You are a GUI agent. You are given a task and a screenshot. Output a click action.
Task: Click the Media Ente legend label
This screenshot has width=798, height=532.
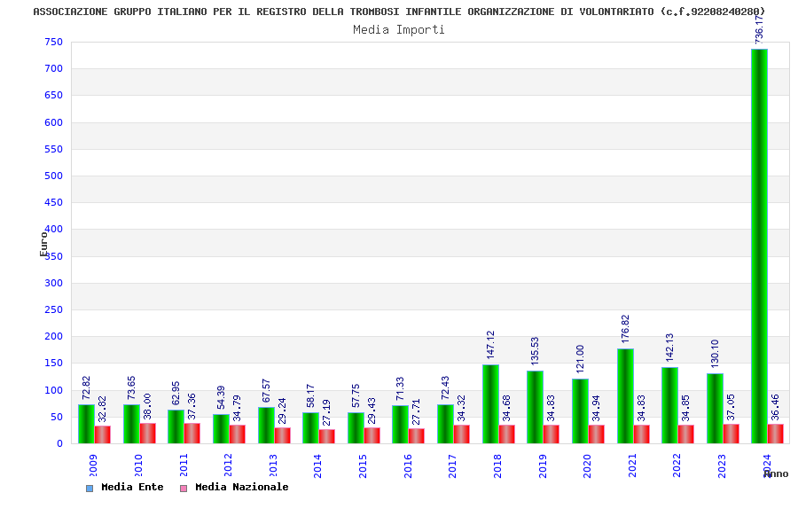[132, 487]
